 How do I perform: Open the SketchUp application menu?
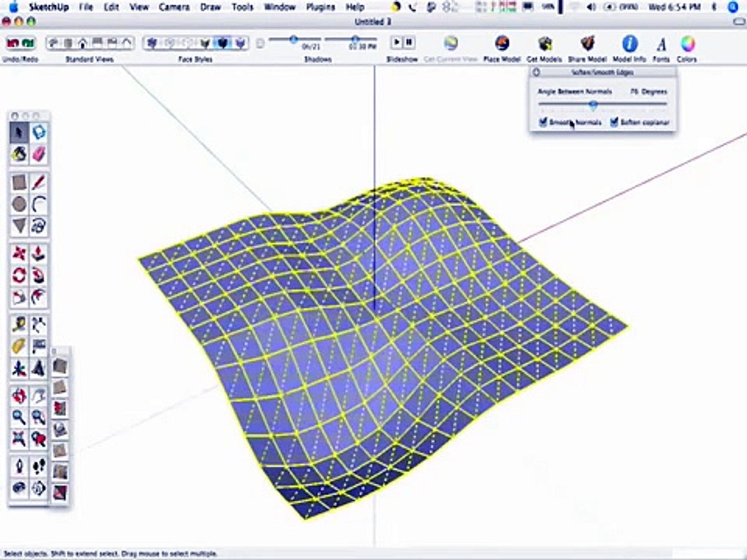pyautogui.click(x=49, y=7)
